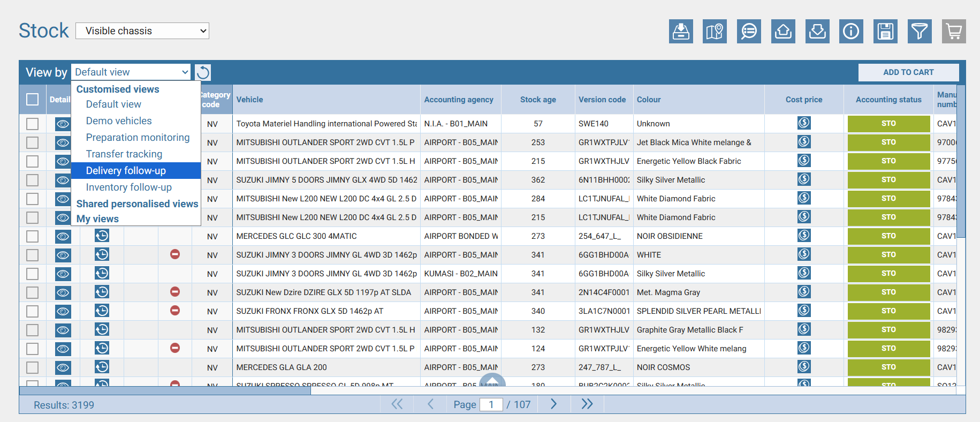The width and height of the screenshot is (980, 422).
Task: Go to the next page
Action: click(554, 404)
